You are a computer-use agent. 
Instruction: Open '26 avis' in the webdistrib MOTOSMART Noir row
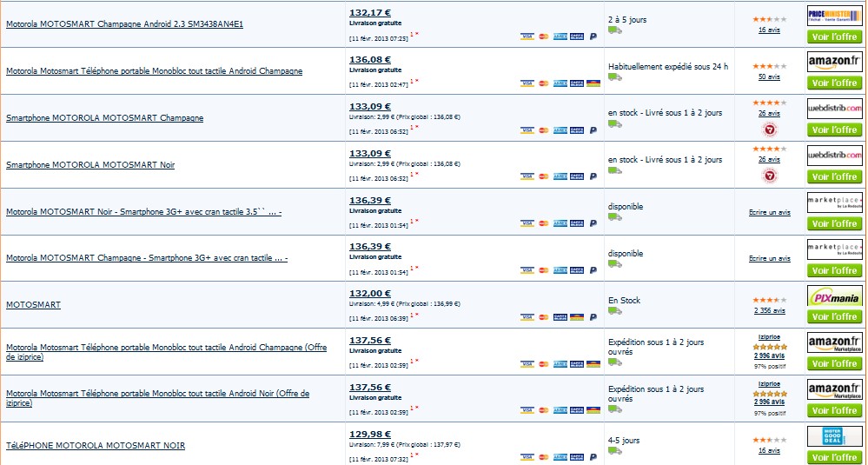[x=770, y=159]
